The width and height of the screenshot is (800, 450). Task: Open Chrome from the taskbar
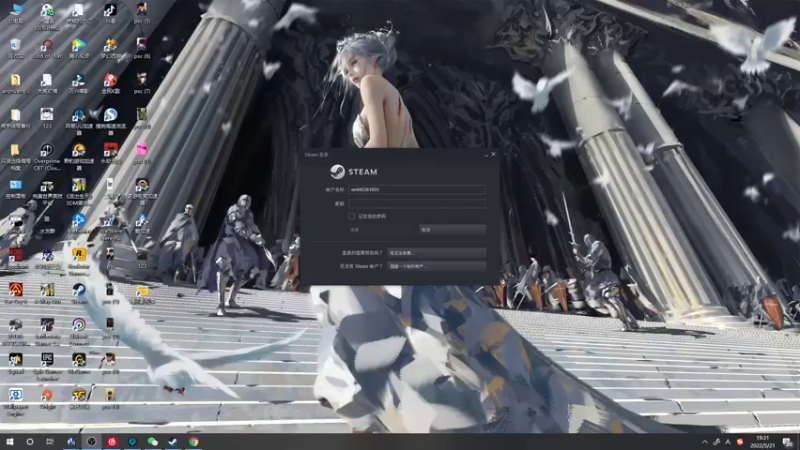point(193,441)
